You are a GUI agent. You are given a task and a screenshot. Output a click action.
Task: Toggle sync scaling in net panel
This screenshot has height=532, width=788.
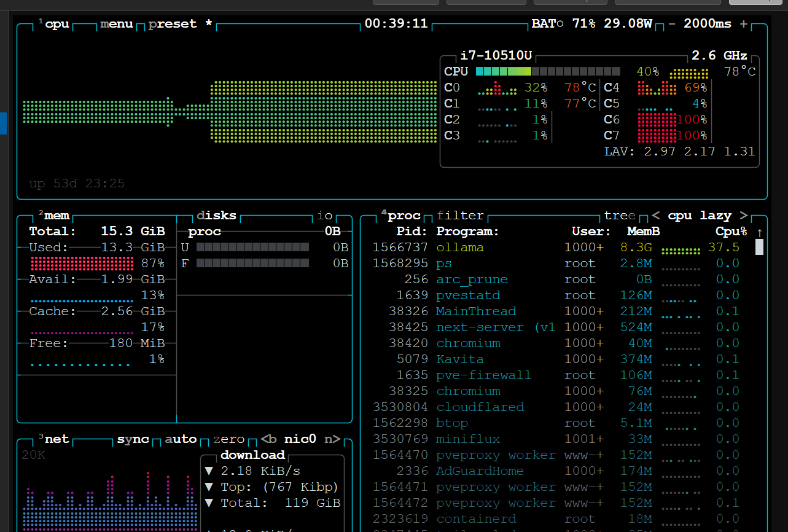[x=133, y=439]
